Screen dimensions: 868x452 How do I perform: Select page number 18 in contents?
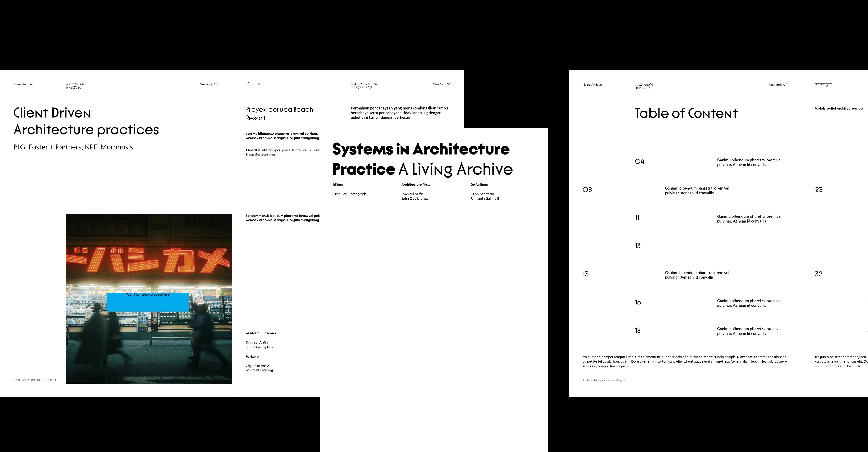637,330
